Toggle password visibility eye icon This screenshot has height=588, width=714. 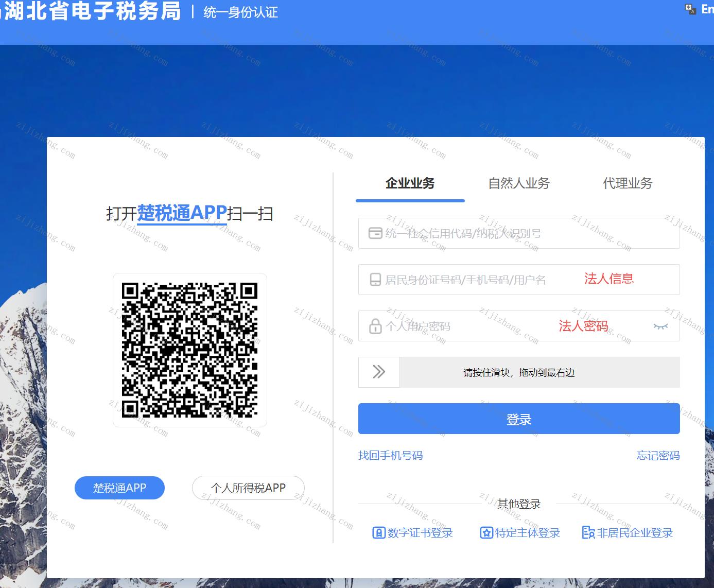click(660, 326)
